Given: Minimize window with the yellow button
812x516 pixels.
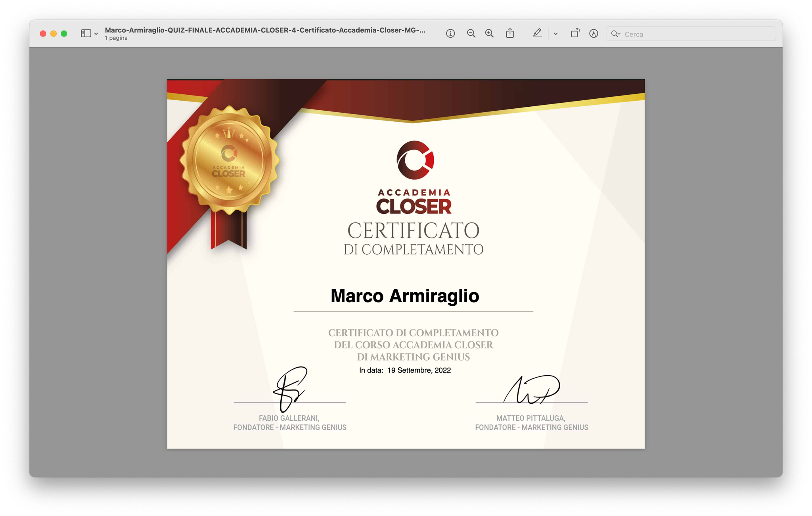Looking at the screenshot, I should [54, 34].
